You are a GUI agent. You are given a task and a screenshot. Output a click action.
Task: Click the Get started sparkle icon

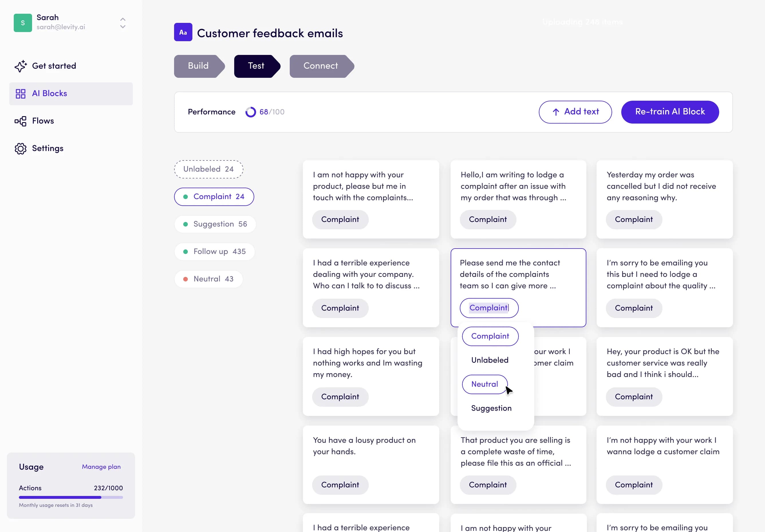tap(20, 66)
